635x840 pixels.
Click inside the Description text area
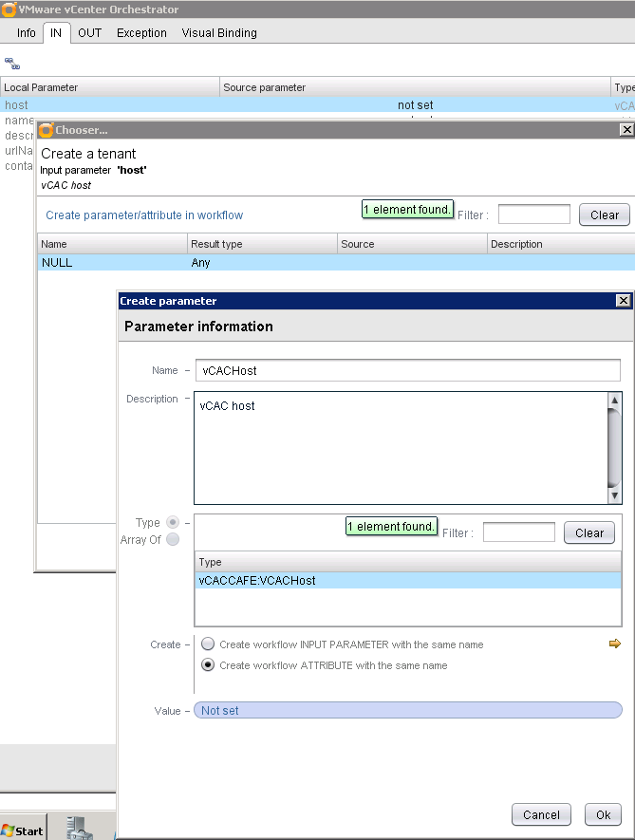(x=401, y=448)
